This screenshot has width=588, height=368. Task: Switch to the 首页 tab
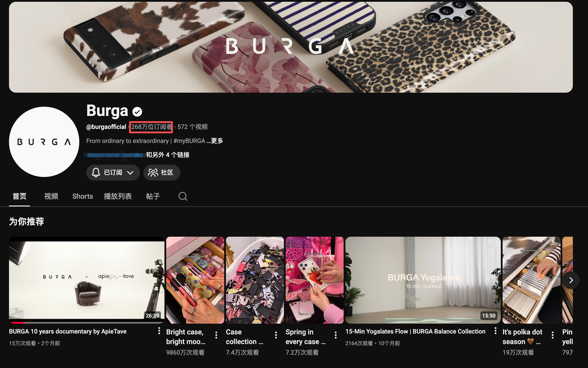[x=20, y=196]
